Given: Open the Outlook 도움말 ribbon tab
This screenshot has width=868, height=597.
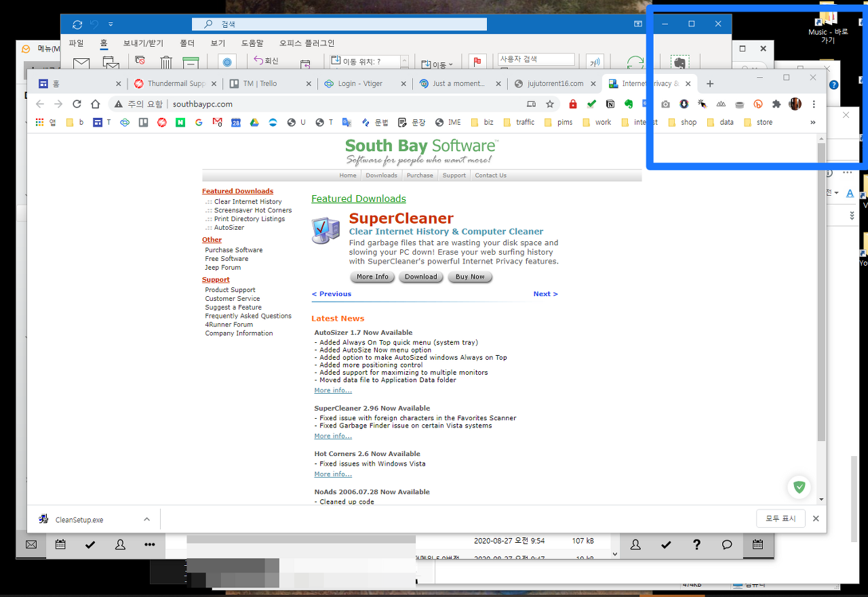Looking at the screenshot, I should point(252,43).
